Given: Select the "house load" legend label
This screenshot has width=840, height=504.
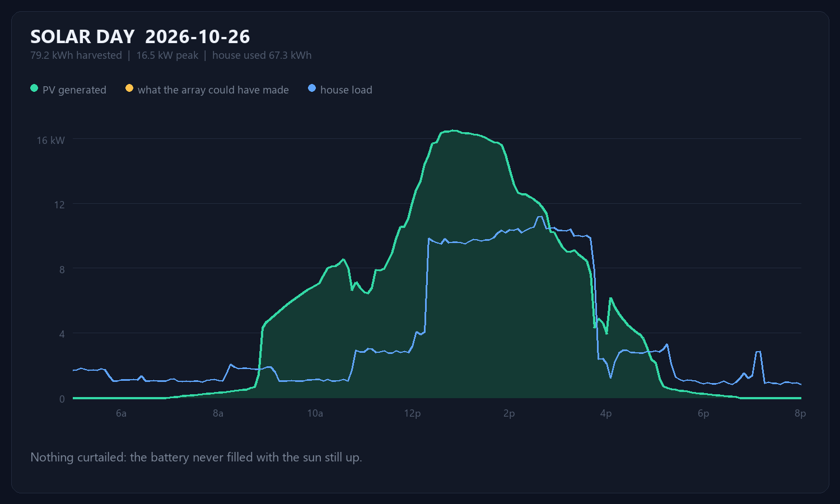Looking at the screenshot, I should (346, 90).
